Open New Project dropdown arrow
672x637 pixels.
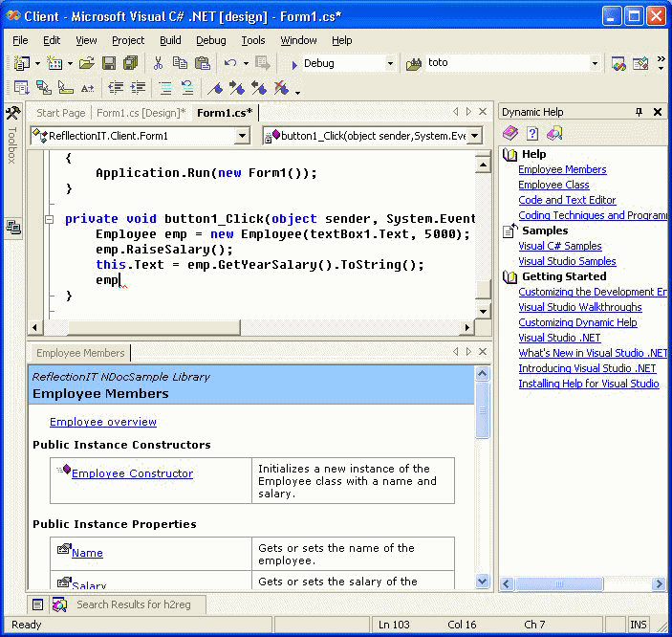pos(37,64)
